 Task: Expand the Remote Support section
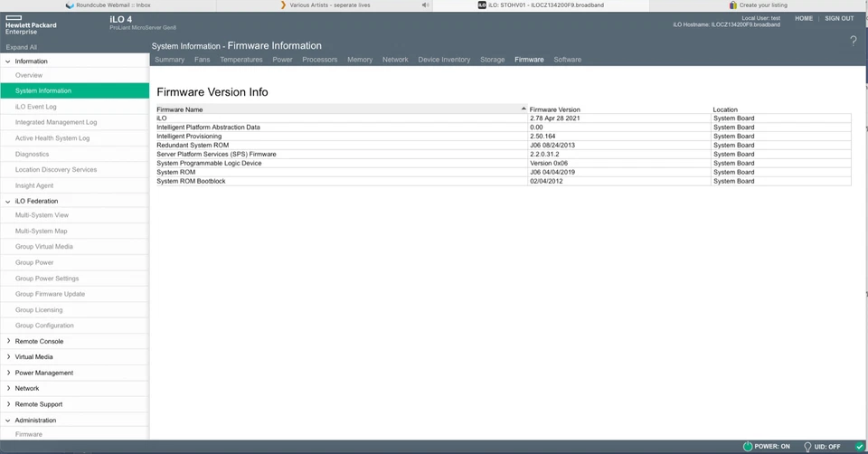tap(8, 404)
